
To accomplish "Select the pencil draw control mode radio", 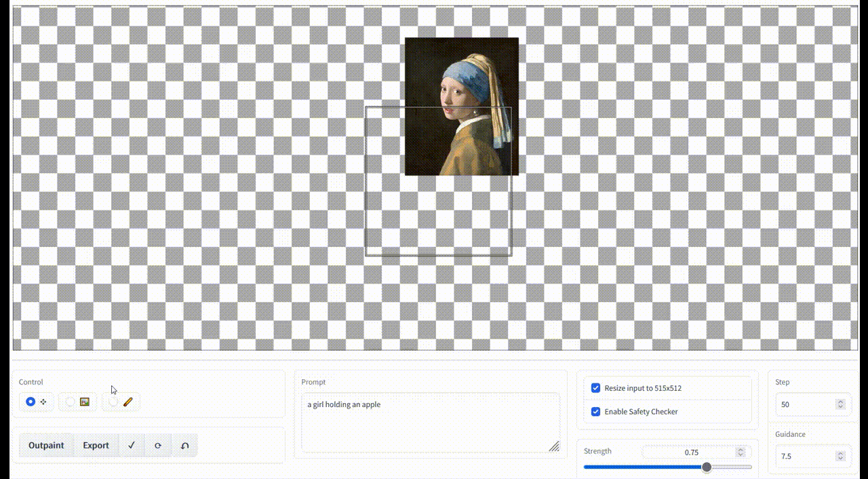I will point(113,402).
